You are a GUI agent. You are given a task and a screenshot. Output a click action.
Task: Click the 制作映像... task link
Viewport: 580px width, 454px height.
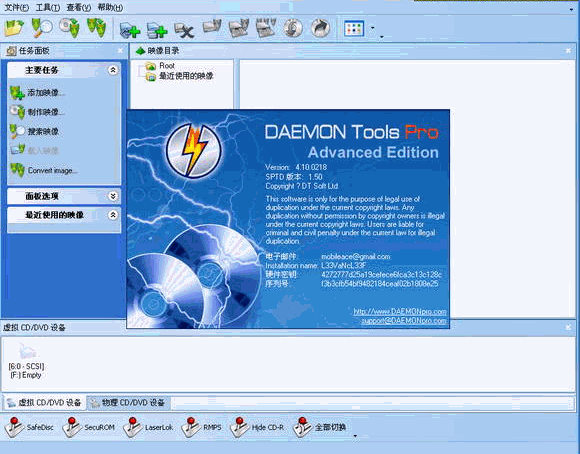click(46, 112)
